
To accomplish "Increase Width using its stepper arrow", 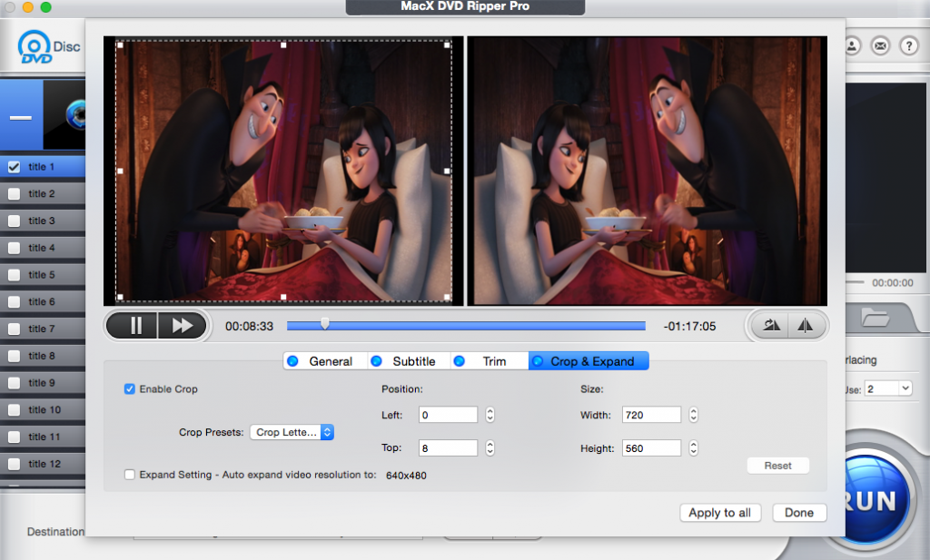I will click(692, 411).
